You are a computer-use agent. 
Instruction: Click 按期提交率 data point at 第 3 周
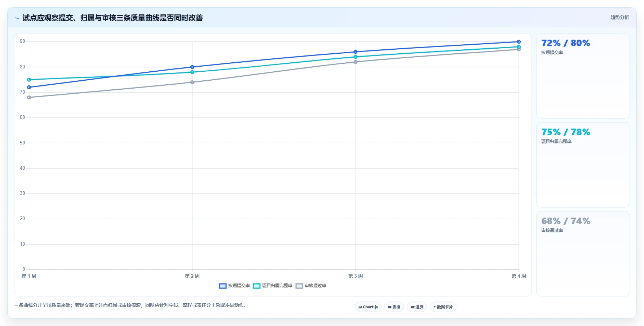[356, 52]
